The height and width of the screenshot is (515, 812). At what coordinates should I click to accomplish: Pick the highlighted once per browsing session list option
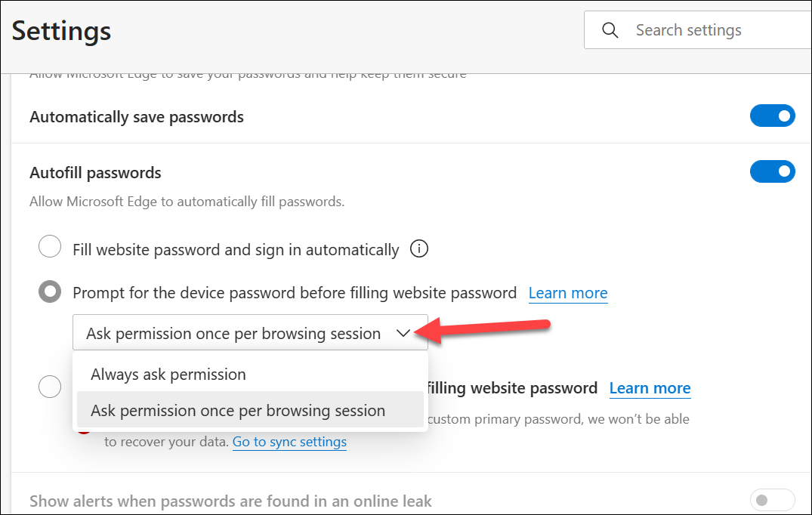pyautogui.click(x=238, y=411)
